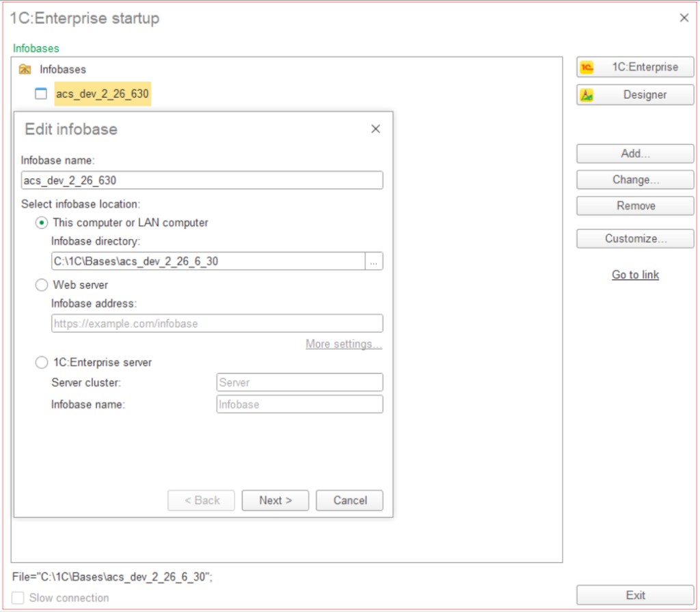This screenshot has width=700, height=612.
Task: Click the disabled Back button
Action: (x=202, y=501)
